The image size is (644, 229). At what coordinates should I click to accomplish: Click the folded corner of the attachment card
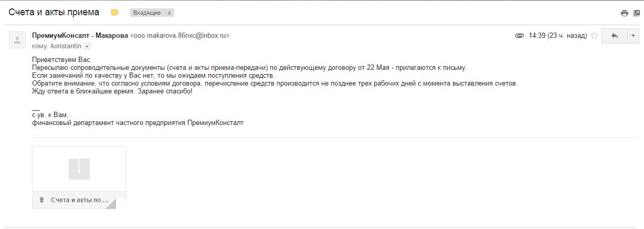pyautogui.click(x=111, y=204)
